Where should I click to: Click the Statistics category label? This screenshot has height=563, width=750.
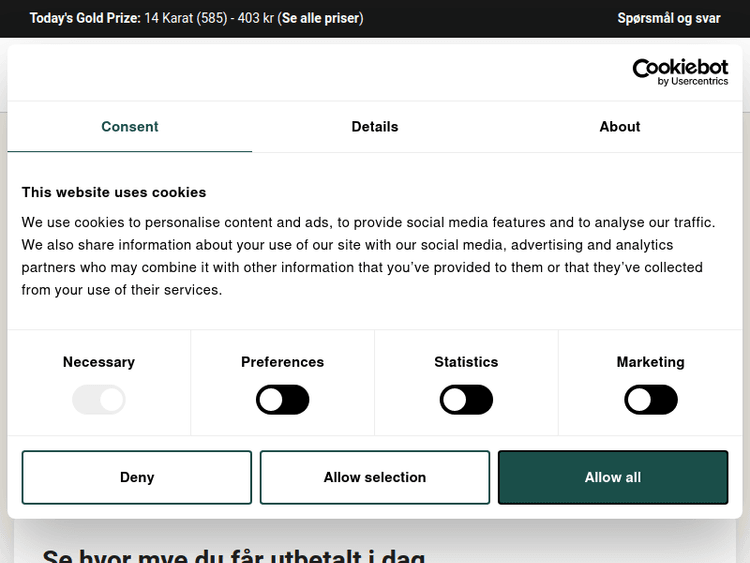click(466, 362)
